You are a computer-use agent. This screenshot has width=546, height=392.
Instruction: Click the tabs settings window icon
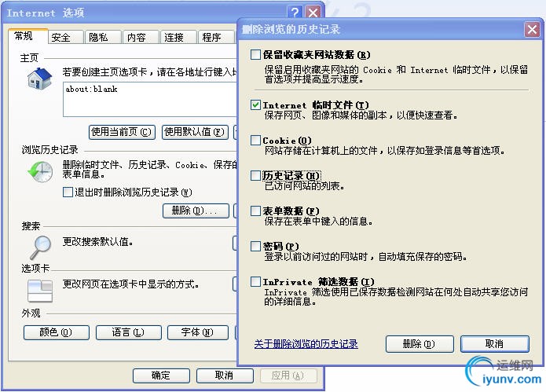(40, 291)
